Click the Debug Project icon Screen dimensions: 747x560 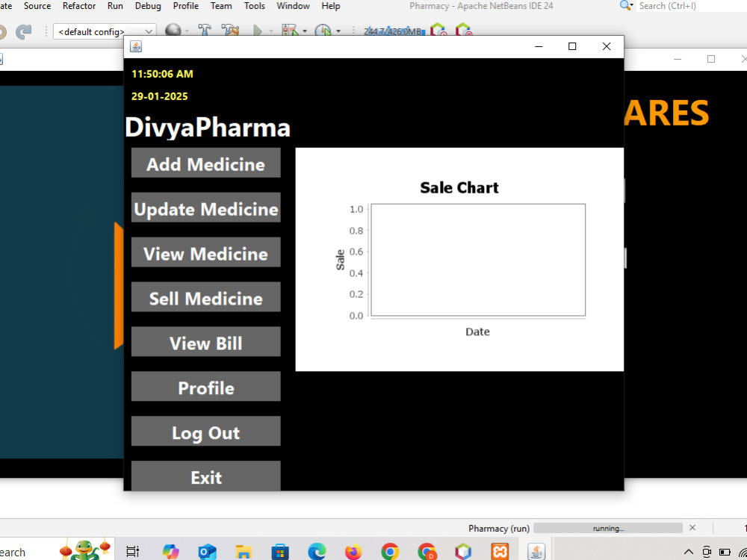290,31
